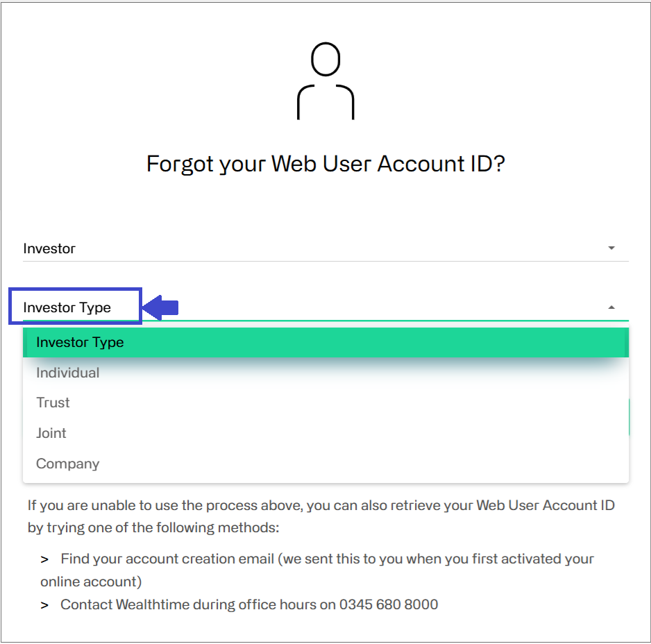
Task: Select the highlighted 'Investor Type' placeholder option
Action: (325, 343)
